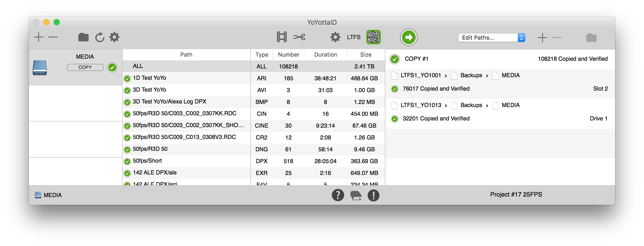Select the Promise MEDIA drive icon

(x=40, y=67)
